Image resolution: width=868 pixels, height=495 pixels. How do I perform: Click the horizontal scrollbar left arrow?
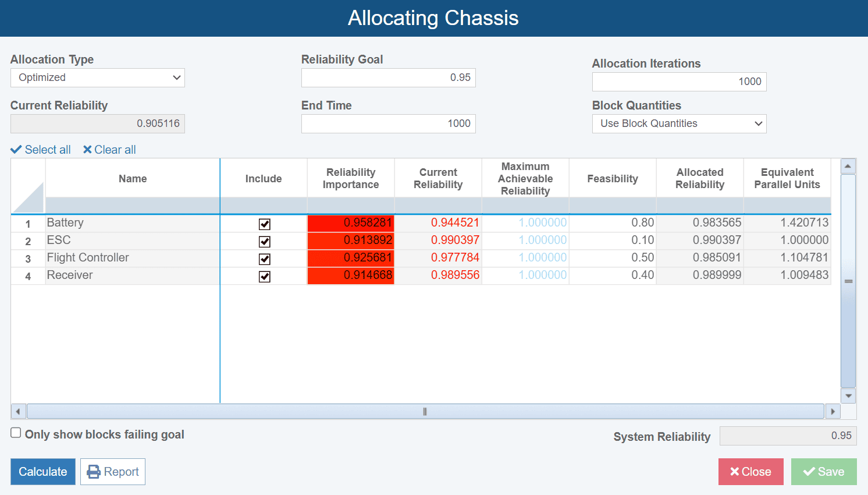click(x=18, y=412)
